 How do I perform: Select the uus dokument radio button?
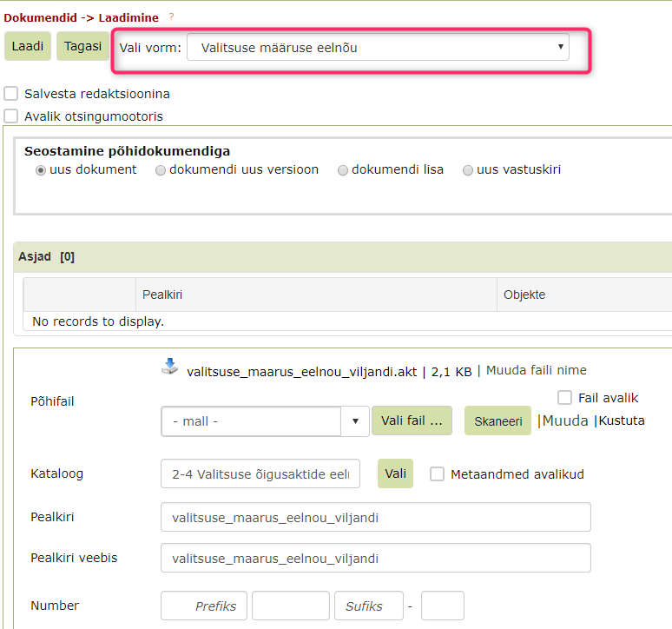pyautogui.click(x=41, y=170)
